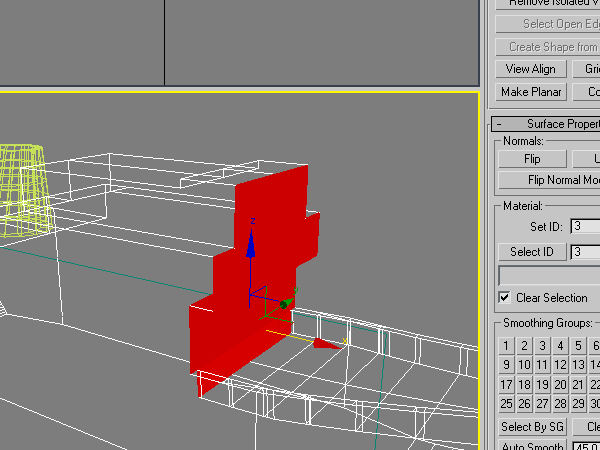Toggle smoothing group 2
This screenshot has width=600, height=450.
pos(524,346)
